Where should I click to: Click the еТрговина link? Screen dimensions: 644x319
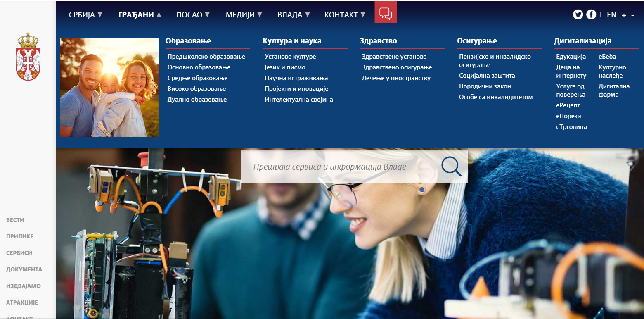571,127
